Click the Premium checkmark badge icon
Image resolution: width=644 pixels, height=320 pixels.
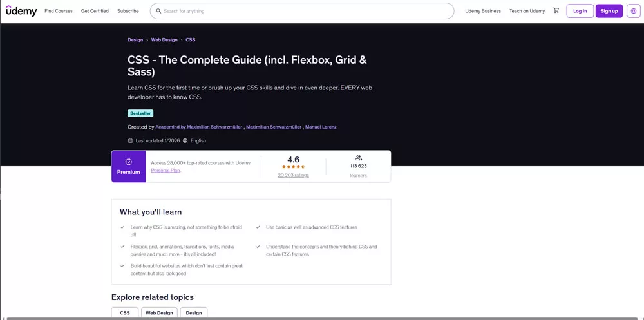(129, 162)
